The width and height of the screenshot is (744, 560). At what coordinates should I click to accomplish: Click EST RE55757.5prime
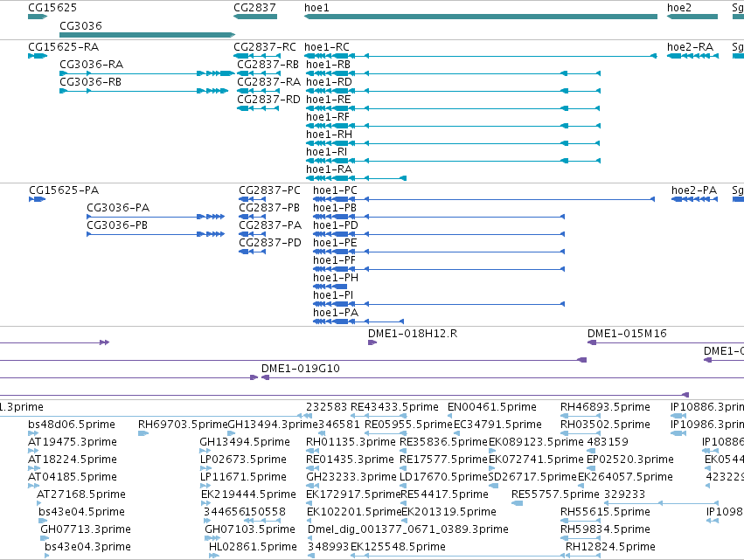[556, 494]
